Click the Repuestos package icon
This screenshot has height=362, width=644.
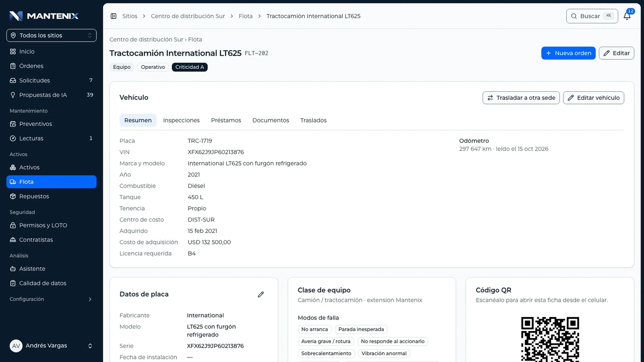13,196
